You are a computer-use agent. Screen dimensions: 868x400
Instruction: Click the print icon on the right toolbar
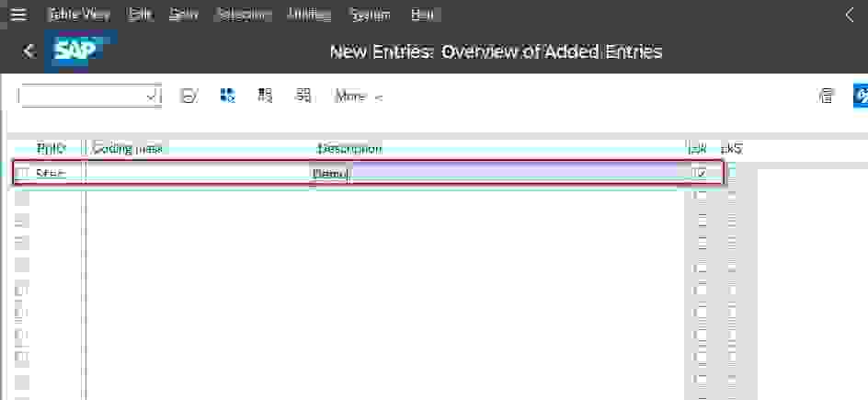(828, 96)
